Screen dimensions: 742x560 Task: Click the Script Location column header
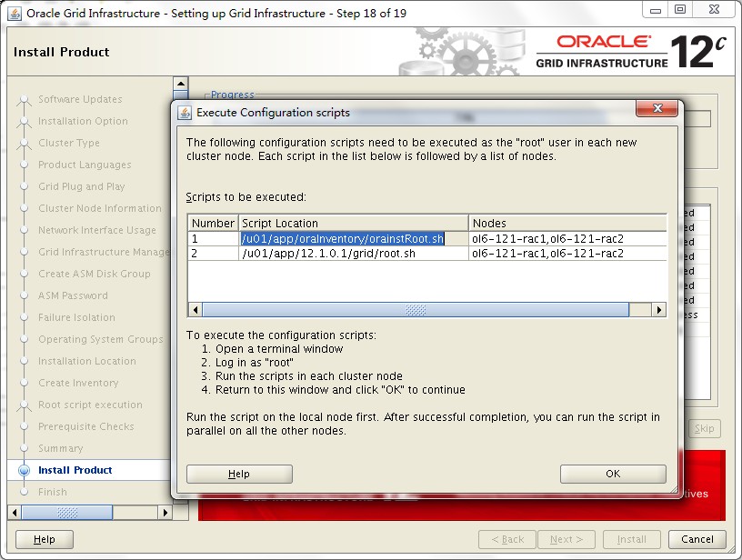pyautogui.click(x=354, y=223)
